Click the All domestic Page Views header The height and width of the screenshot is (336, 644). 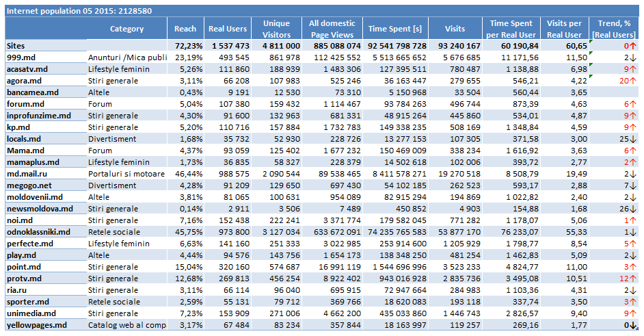(332, 29)
